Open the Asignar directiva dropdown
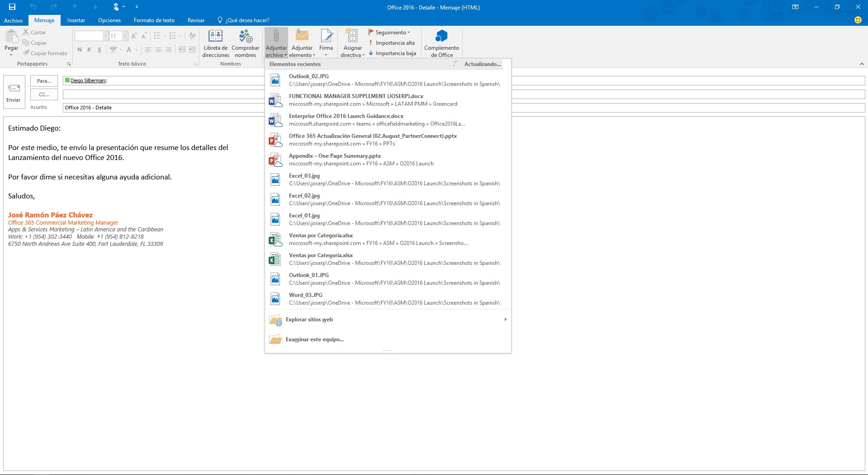This screenshot has height=475, width=868. (x=352, y=43)
